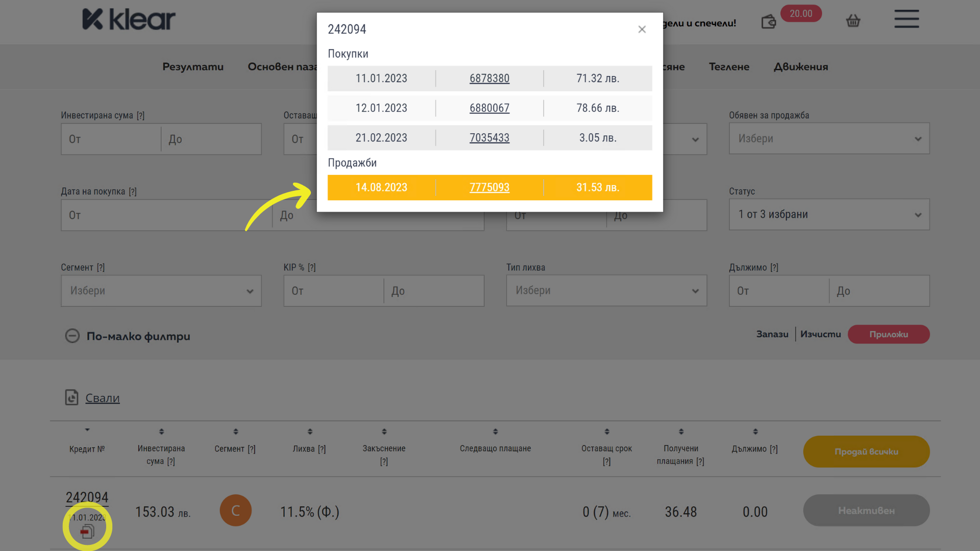Open the Сегмент filter dropdown
The width and height of the screenshot is (980, 551).
coord(161,291)
